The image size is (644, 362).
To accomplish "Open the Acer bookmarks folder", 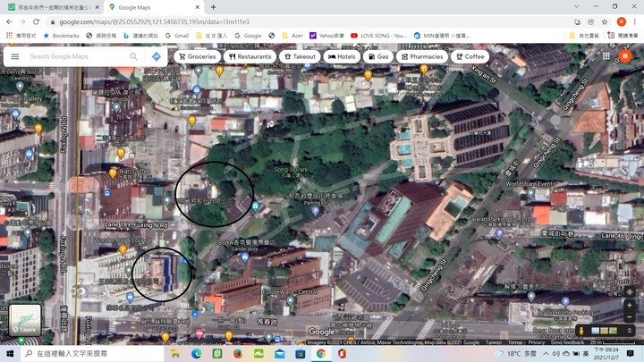I will [x=292, y=36].
